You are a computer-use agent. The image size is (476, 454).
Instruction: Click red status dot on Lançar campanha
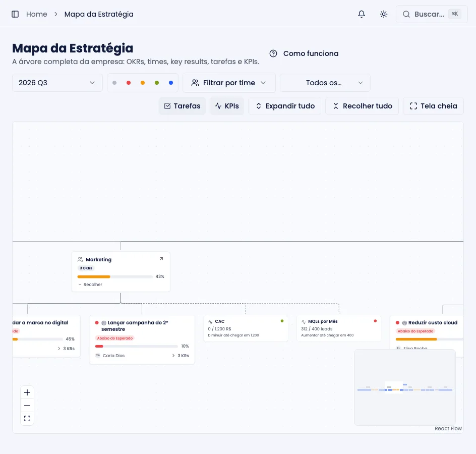click(97, 323)
